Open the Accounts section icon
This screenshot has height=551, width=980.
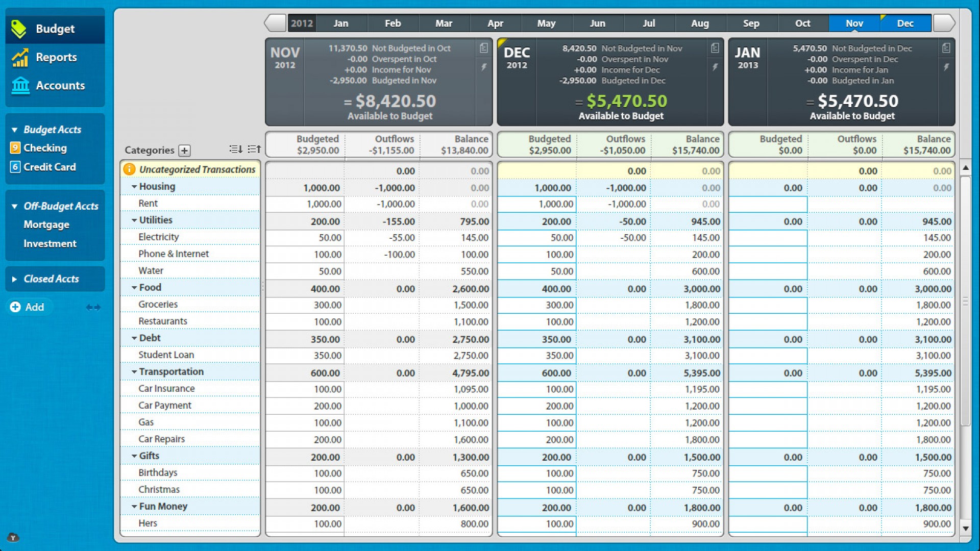click(x=19, y=86)
